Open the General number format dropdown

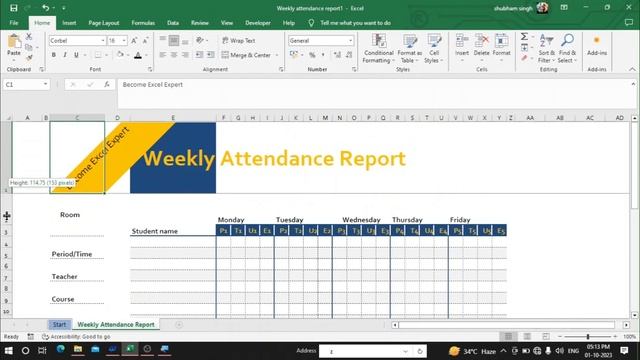coord(350,40)
